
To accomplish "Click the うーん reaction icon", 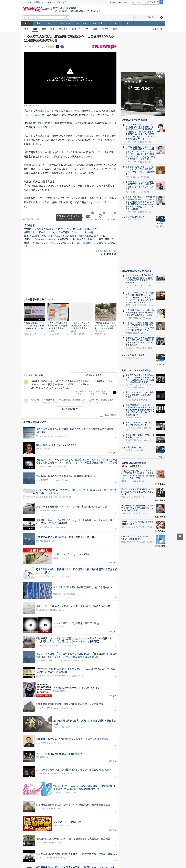I will point(104,393).
